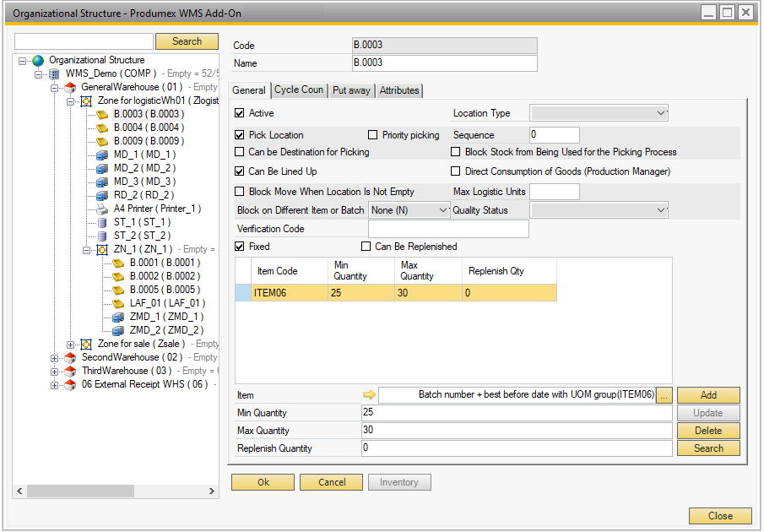Click the company icon for WMS_Demo
Image resolution: width=764 pixels, height=532 pixels.
pyautogui.click(x=54, y=74)
